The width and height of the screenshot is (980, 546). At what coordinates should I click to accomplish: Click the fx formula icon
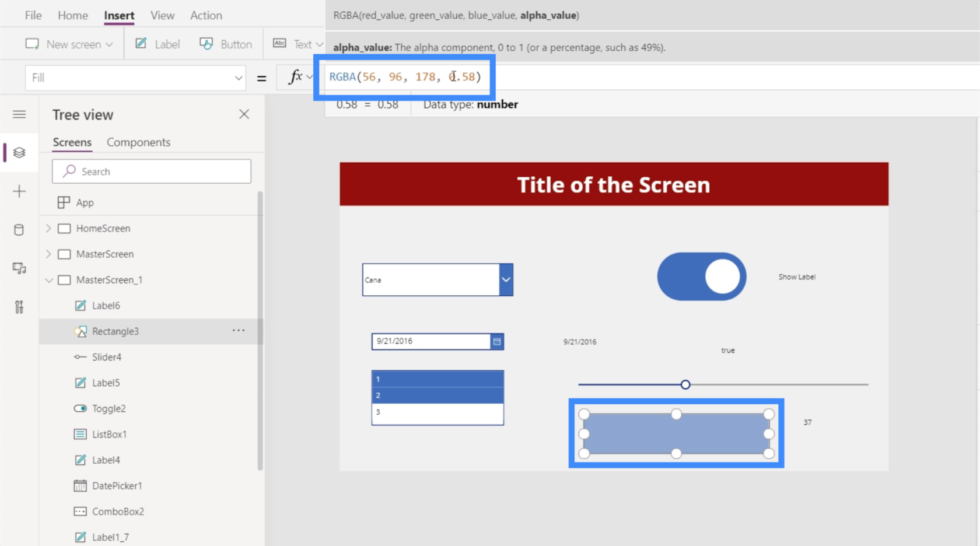point(296,77)
